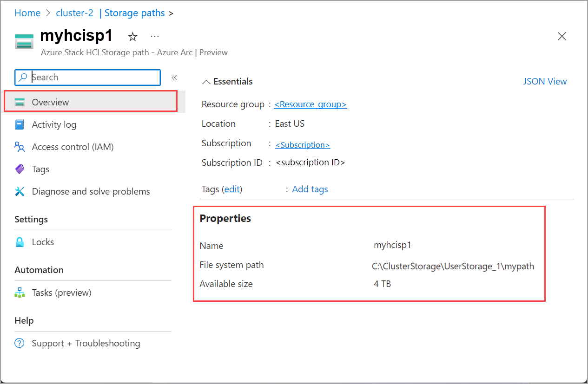This screenshot has height=384, width=588.
Task: Click the edit link next to Tags
Action: pos(232,189)
